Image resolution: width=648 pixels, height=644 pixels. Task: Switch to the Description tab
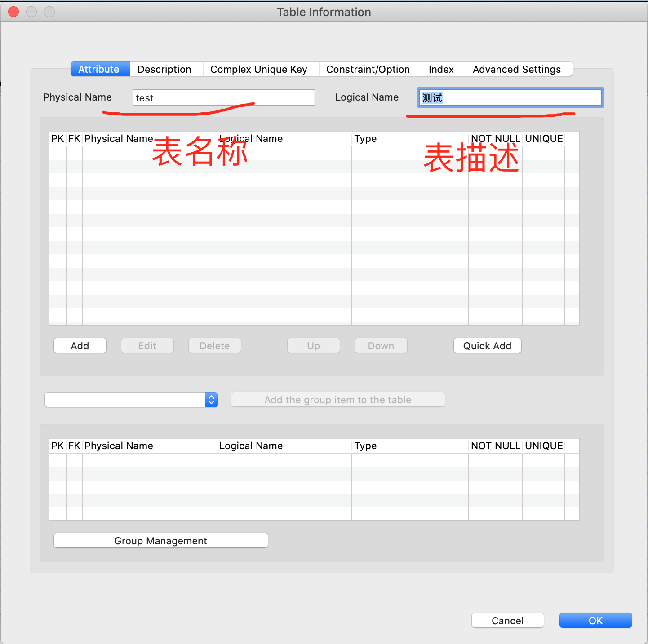(x=164, y=69)
